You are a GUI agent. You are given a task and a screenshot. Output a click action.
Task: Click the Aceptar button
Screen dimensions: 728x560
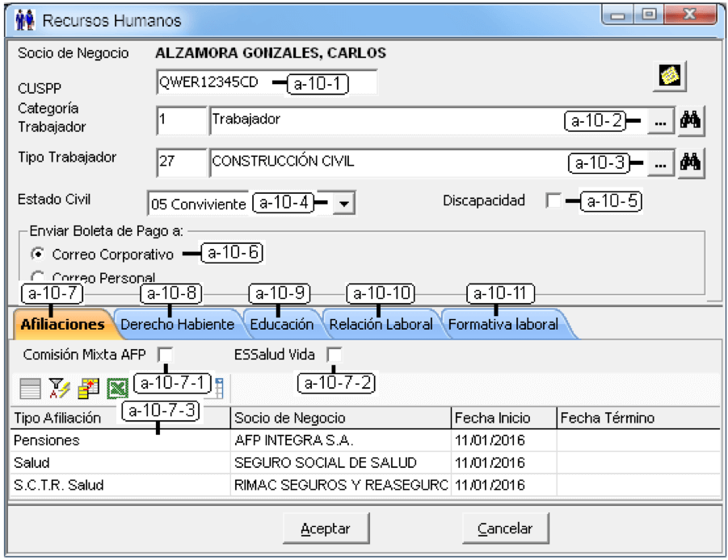click(326, 528)
